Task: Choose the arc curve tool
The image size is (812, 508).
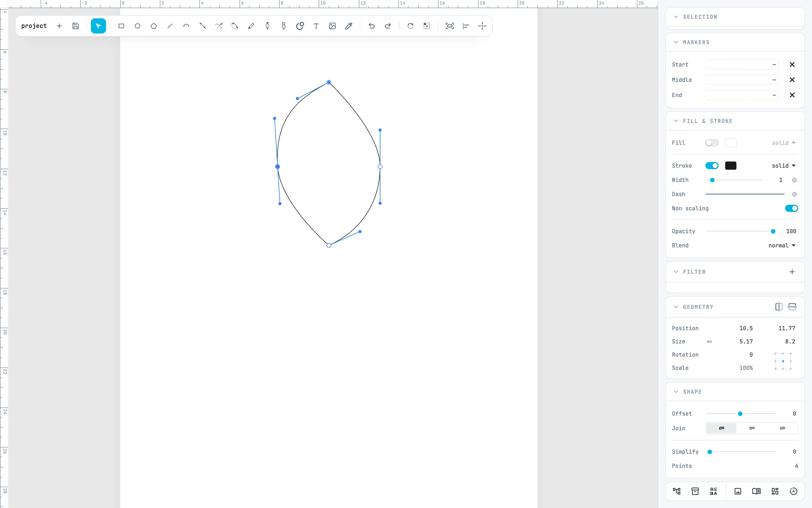Action: pyautogui.click(x=186, y=26)
